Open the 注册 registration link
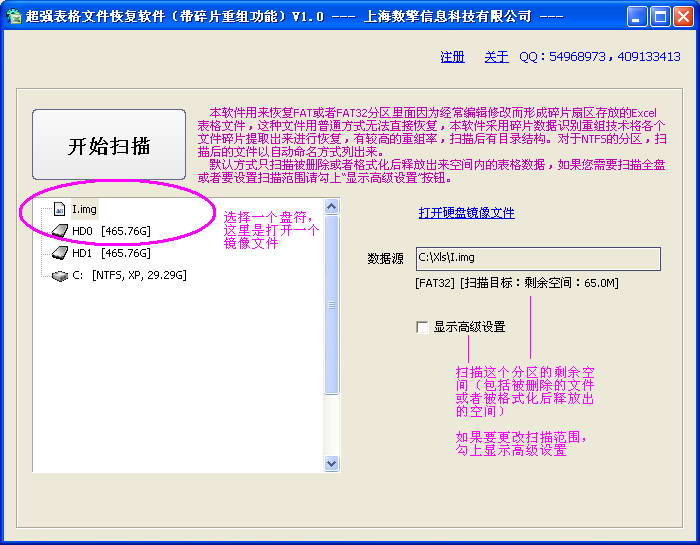This screenshot has height=545, width=700. point(452,57)
